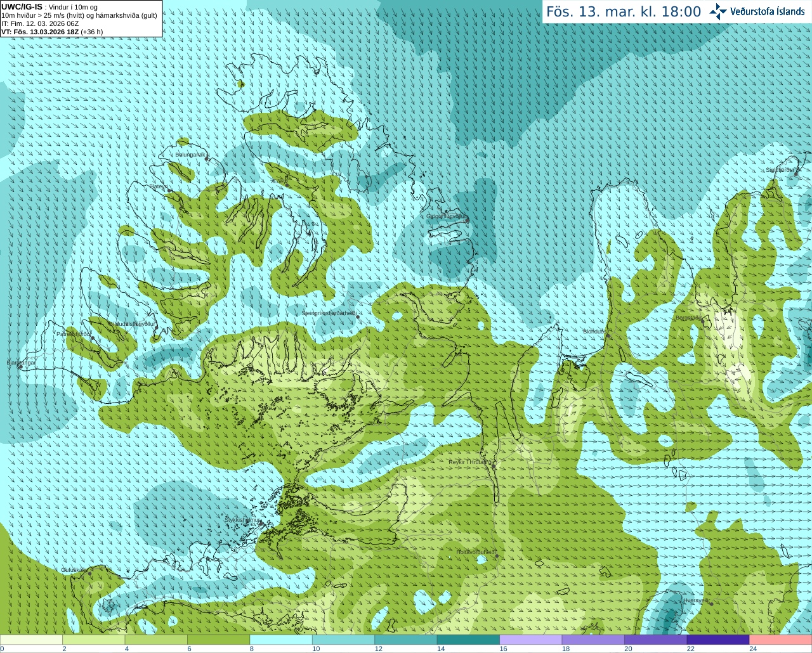This screenshot has width=812, height=653.
Task: Click the 22–24 m/s dark indigo legend swatch
Action: pos(719,640)
